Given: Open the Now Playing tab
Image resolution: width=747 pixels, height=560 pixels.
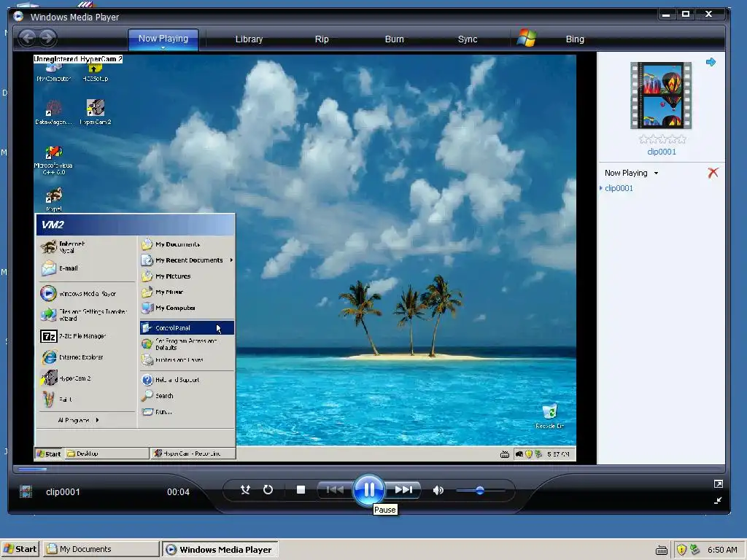Looking at the screenshot, I should coord(163,38).
